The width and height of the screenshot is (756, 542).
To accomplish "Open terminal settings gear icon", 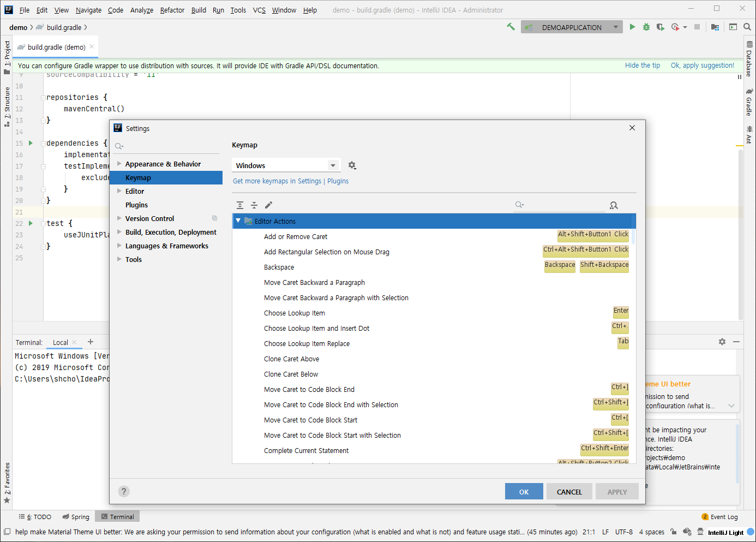I will [x=722, y=342].
